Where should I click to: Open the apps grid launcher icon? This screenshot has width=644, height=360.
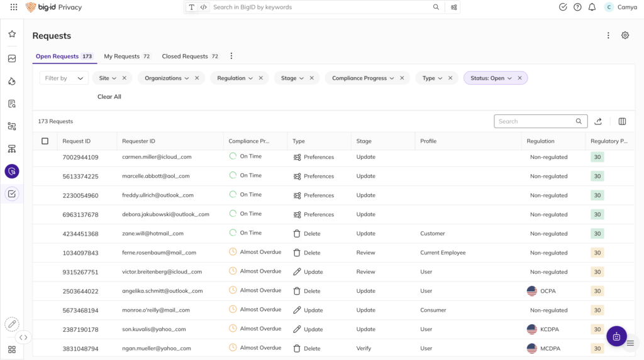coord(14,8)
